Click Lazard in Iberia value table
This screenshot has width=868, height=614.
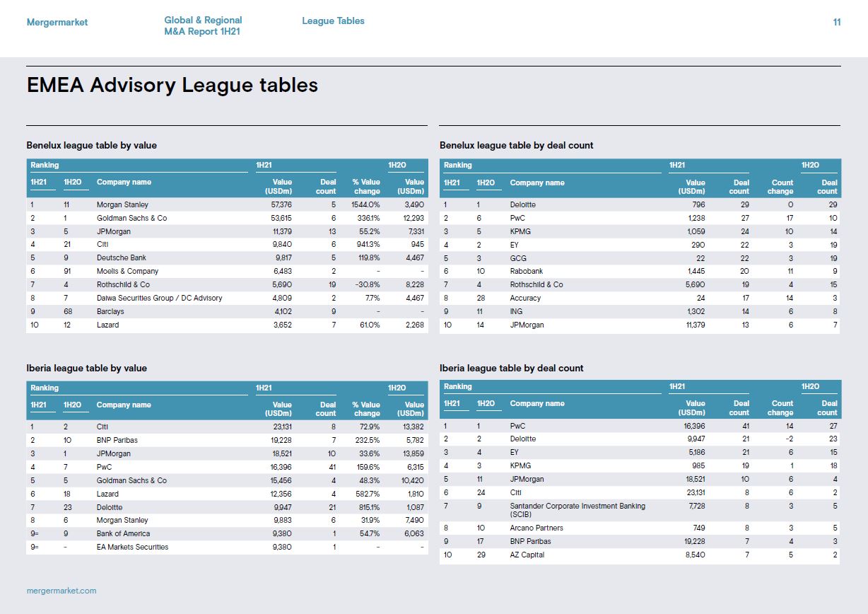click(107, 494)
